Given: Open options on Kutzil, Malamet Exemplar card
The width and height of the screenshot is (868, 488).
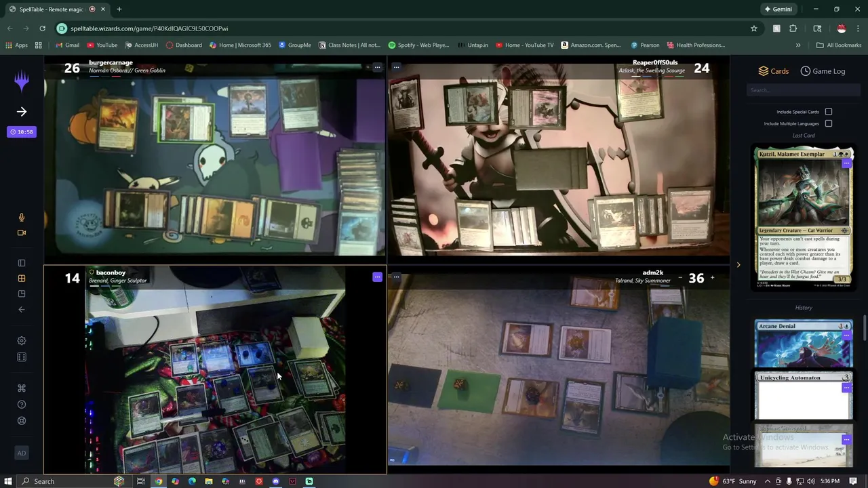Looking at the screenshot, I should tap(846, 163).
